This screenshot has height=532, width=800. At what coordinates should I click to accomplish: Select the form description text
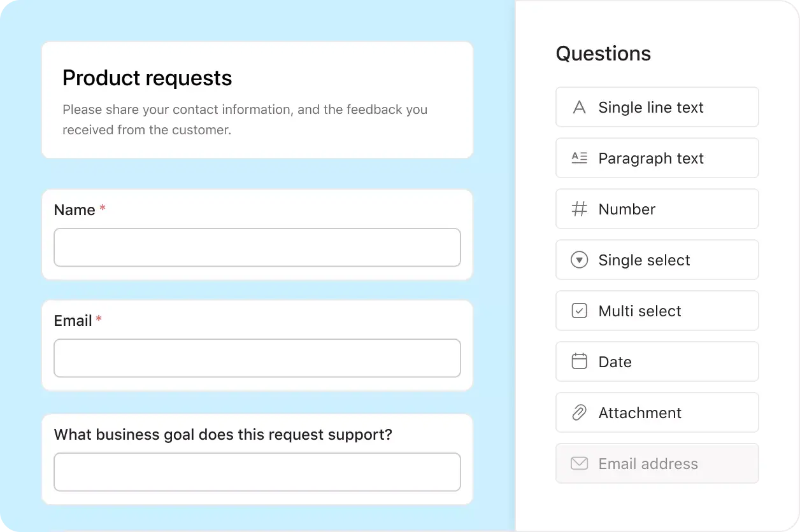pos(245,120)
